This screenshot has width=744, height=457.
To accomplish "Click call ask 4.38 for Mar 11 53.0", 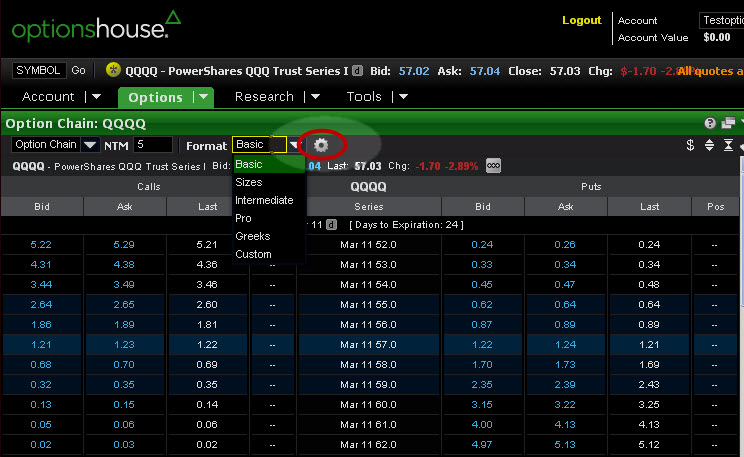I will (x=124, y=265).
